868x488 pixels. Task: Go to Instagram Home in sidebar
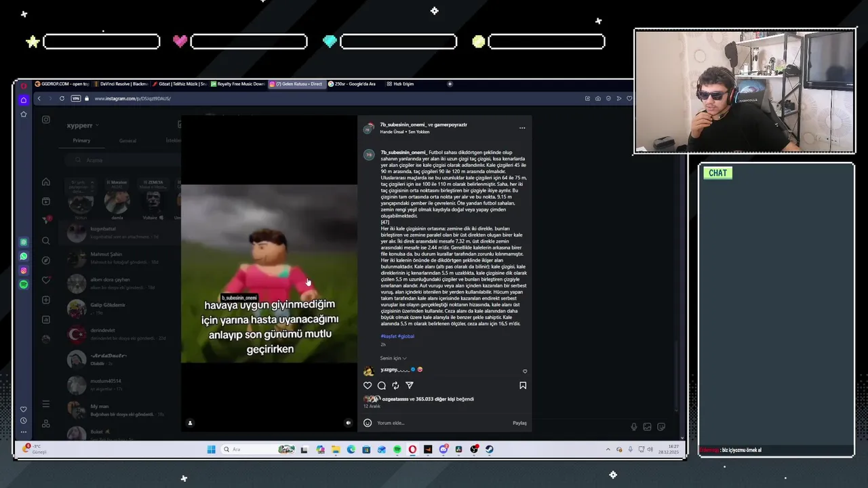tap(45, 182)
